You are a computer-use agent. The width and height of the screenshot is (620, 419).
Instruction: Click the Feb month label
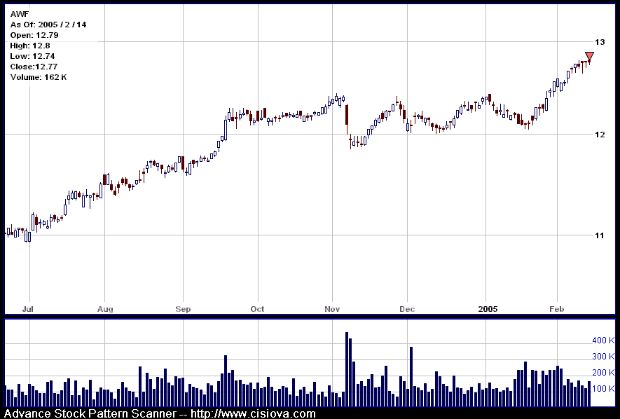(x=556, y=309)
